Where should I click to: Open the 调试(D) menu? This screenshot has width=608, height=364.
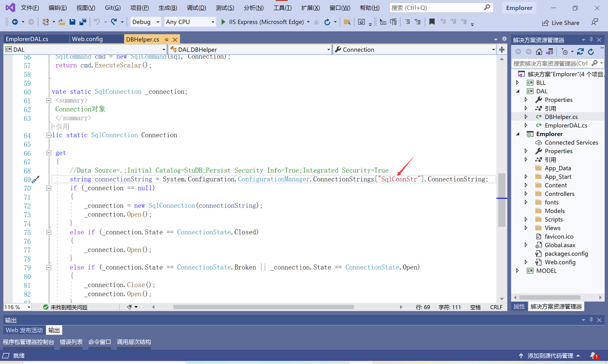pyautogui.click(x=196, y=8)
